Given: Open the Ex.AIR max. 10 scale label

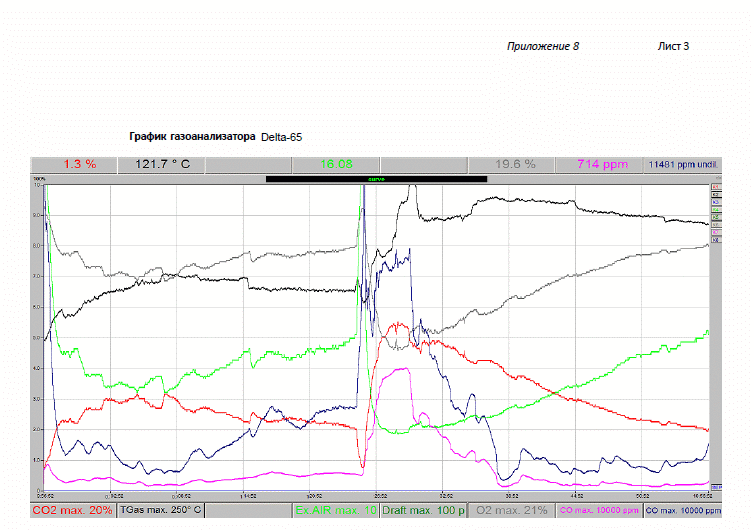Looking at the screenshot, I should pos(336,510).
